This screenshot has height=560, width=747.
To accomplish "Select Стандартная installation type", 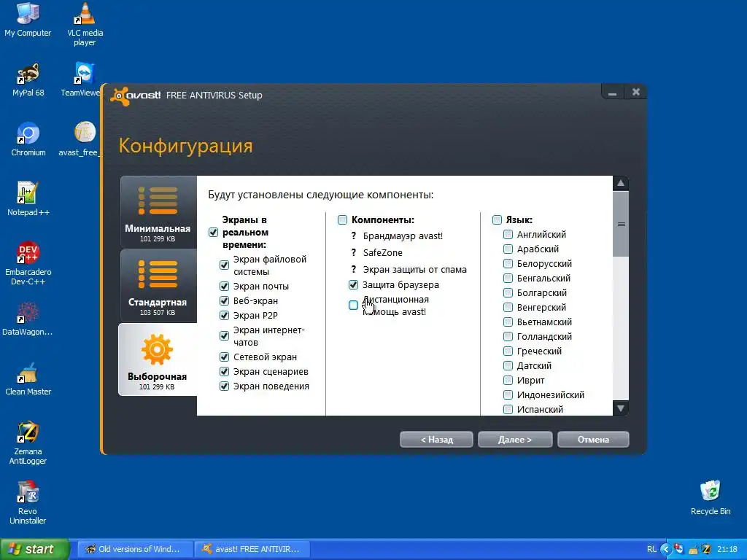I will click(158, 286).
